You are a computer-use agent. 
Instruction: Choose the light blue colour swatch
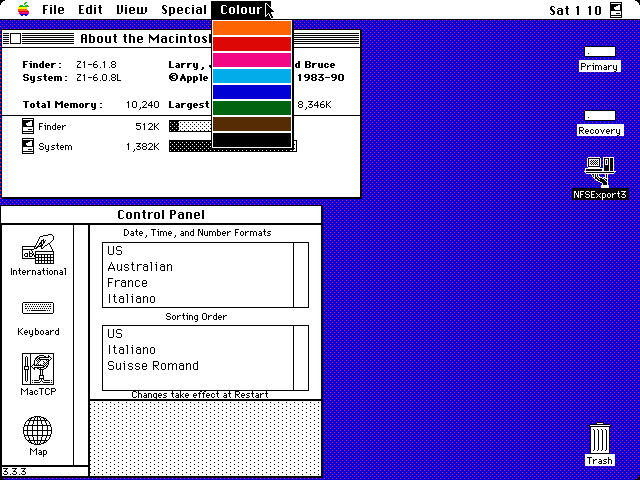252,76
